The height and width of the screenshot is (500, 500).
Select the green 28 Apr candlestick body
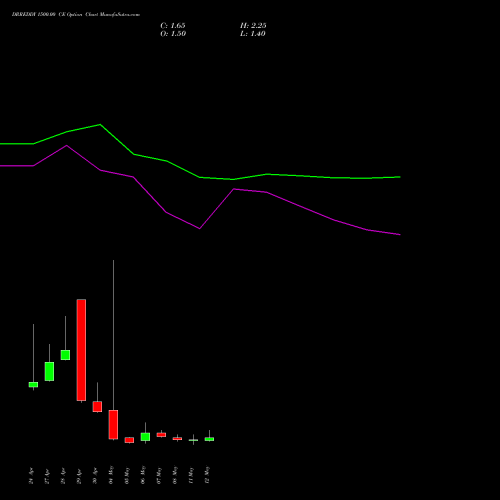coord(65,355)
